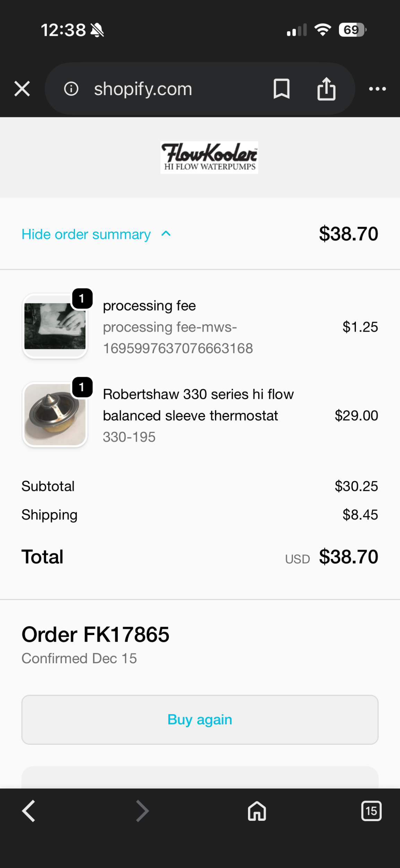Tap the shopify.com address text
This screenshot has width=400, height=868.
click(143, 89)
